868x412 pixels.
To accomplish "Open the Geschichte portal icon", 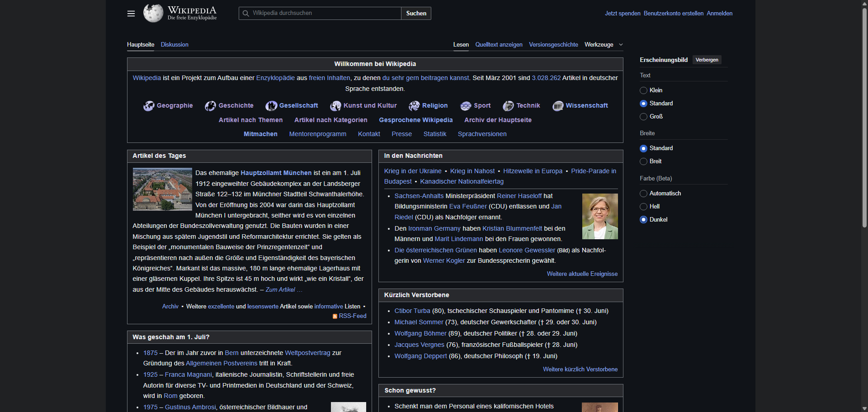I will (x=210, y=106).
